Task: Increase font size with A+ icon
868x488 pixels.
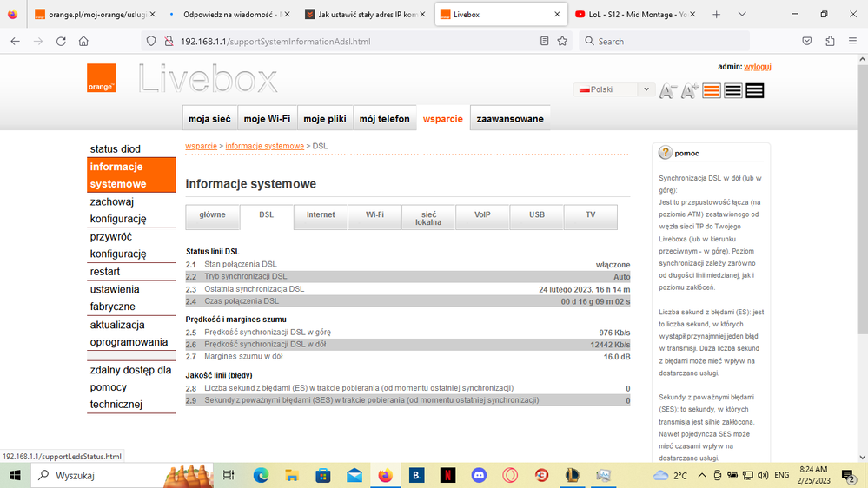Action: coord(690,90)
